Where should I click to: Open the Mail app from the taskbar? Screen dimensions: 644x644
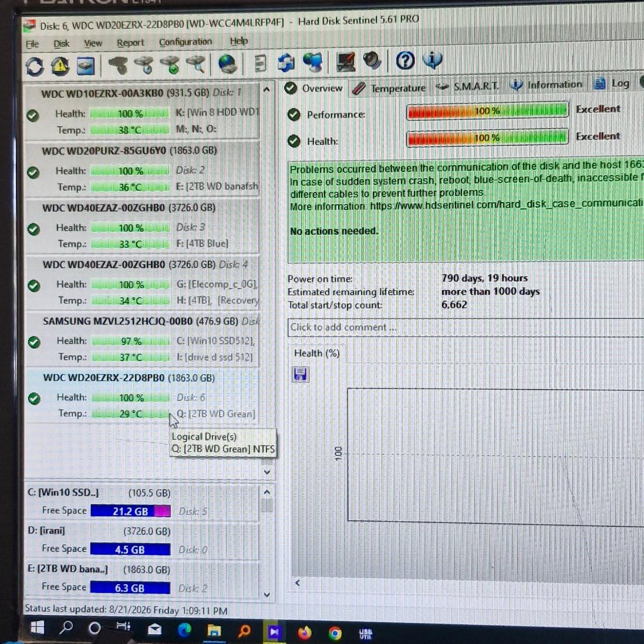(x=154, y=629)
